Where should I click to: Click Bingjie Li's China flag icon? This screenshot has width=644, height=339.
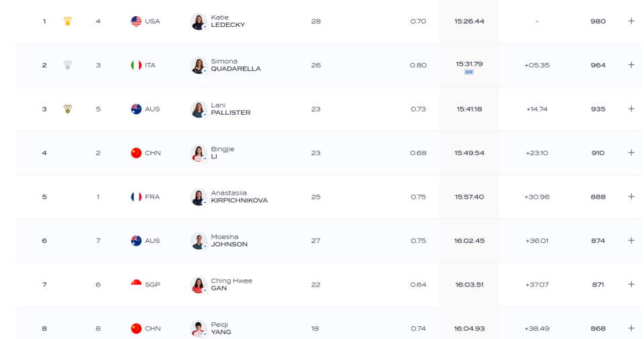tap(136, 153)
